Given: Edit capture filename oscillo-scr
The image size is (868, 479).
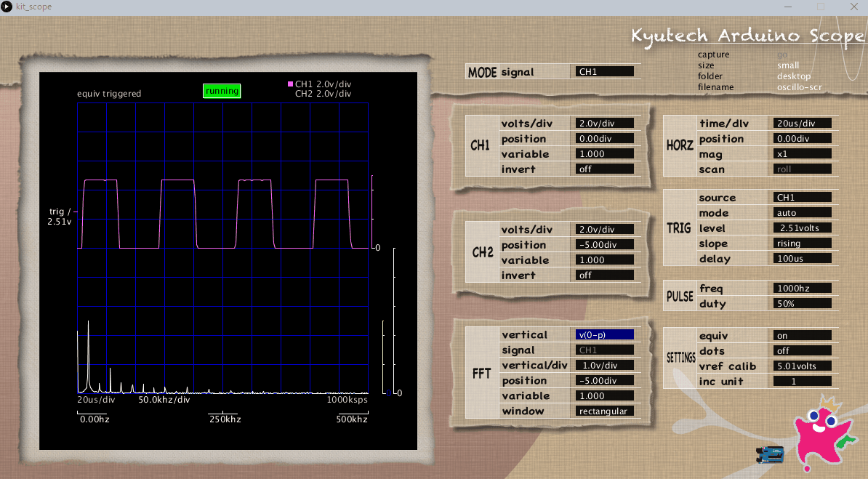Looking at the screenshot, I should (x=799, y=87).
